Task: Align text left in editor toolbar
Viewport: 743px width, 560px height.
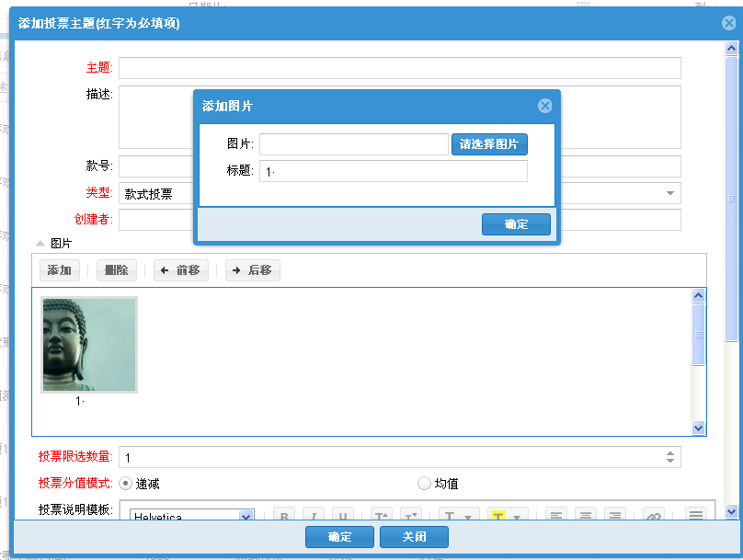Action: [x=556, y=515]
